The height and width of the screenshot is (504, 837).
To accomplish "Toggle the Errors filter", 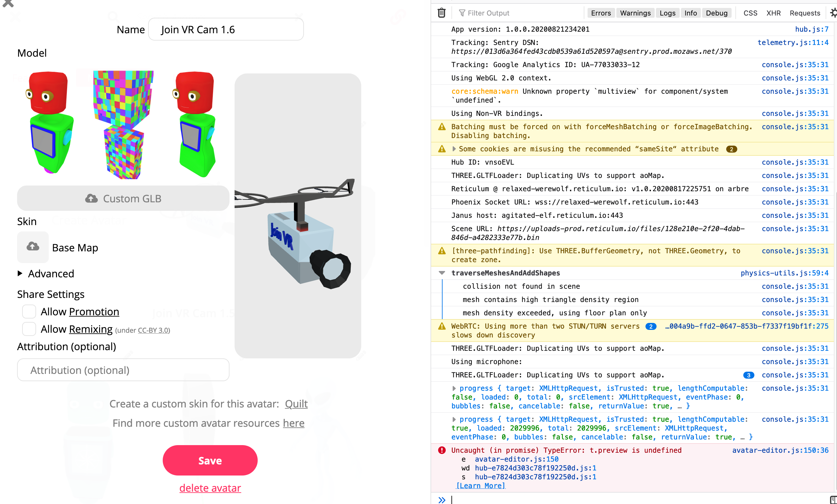I will click(601, 13).
